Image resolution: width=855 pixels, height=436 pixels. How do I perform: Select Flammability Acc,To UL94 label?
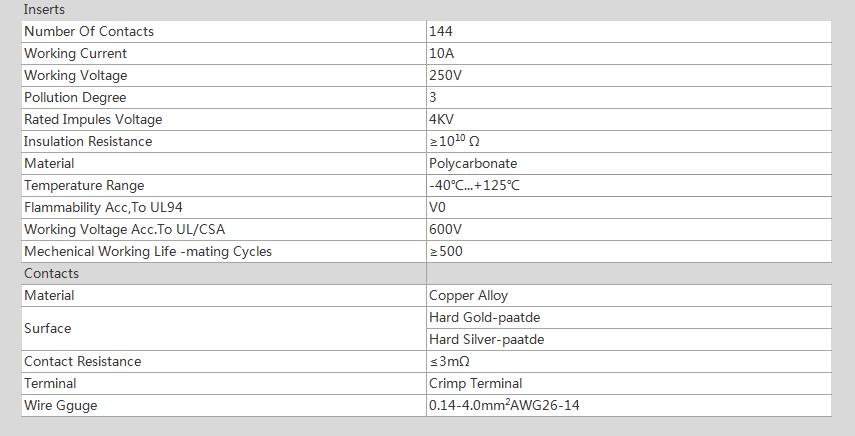pyautogui.click(x=103, y=208)
